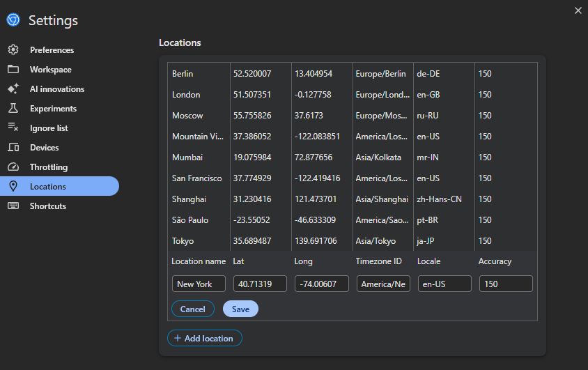This screenshot has height=370, width=588.
Task: Click latitude value 19.075984
Action: click(x=252, y=157)
